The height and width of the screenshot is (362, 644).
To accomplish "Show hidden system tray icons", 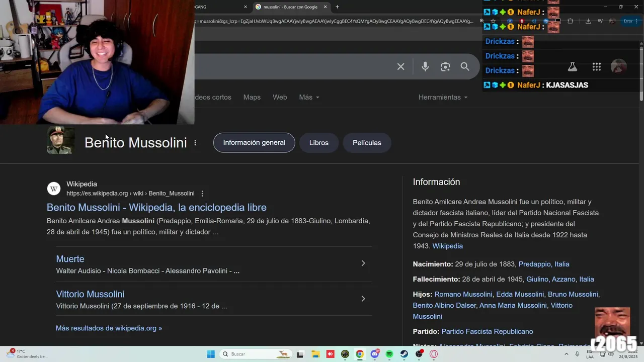I will click(x=567, y=354).
